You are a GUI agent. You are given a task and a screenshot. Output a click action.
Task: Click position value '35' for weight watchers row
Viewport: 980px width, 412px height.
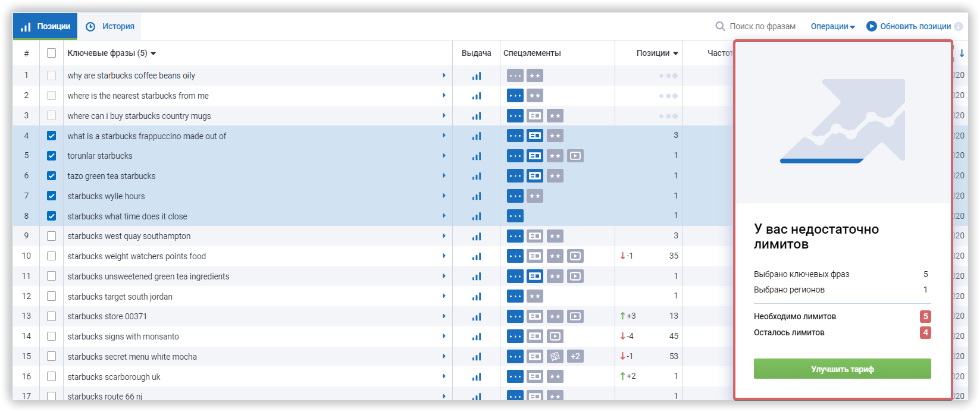[x=674, y=256]
